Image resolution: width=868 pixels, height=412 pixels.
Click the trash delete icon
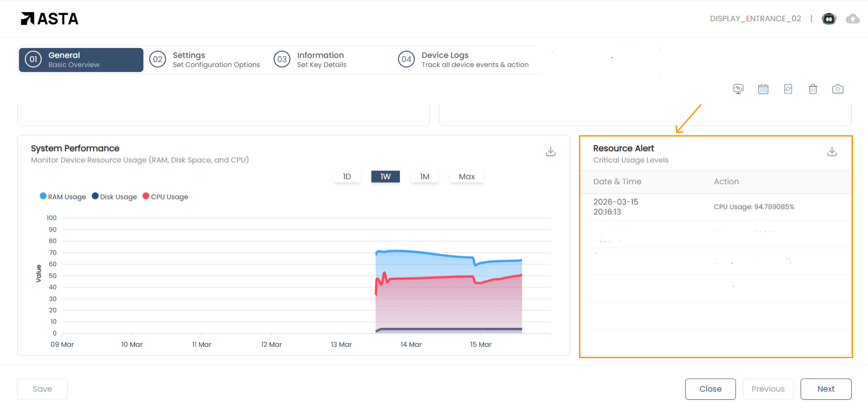tap(813, 89)
